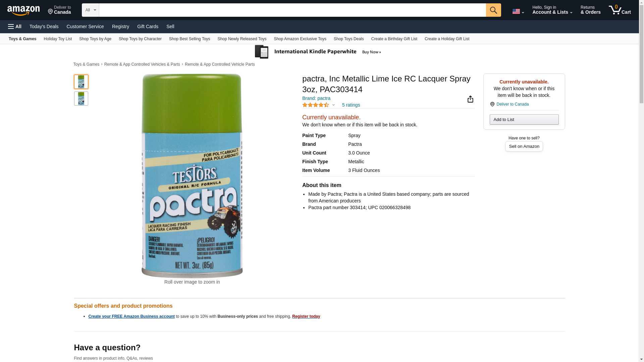644x362 pixels.
Task: Expand the ratings breakdown chevron
Action: pyautogui.click(x=333, y=105)
